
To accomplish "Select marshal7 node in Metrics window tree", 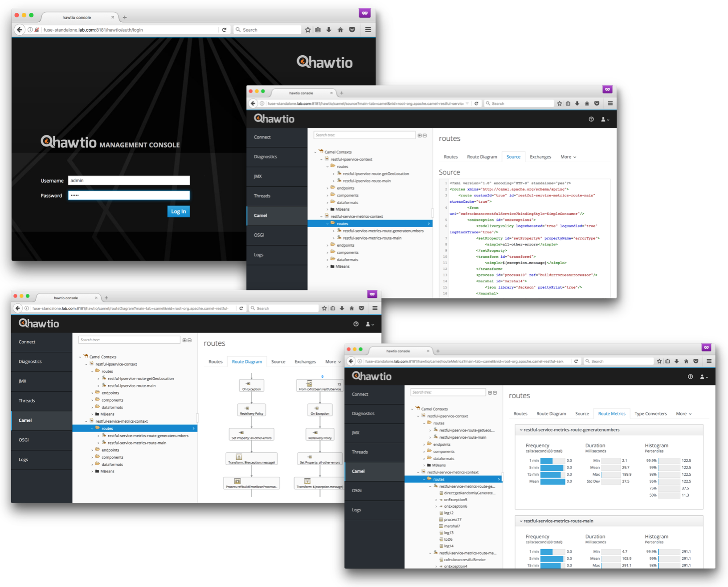I will pyautogui.click(x=452, y=526).
